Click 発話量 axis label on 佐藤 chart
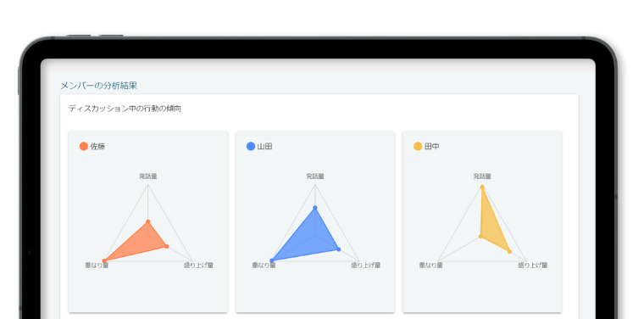The image size is (644, 319). click(x=147, y=176)
